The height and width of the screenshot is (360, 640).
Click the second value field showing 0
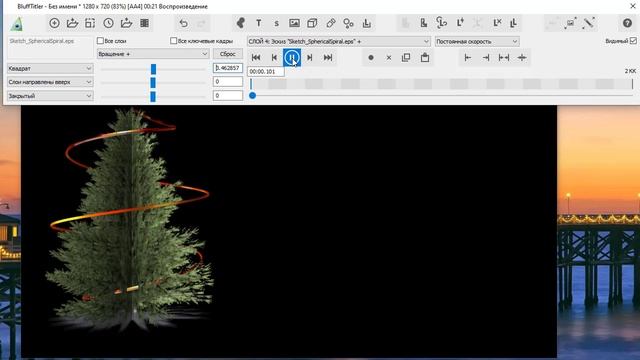coord(228,82)
